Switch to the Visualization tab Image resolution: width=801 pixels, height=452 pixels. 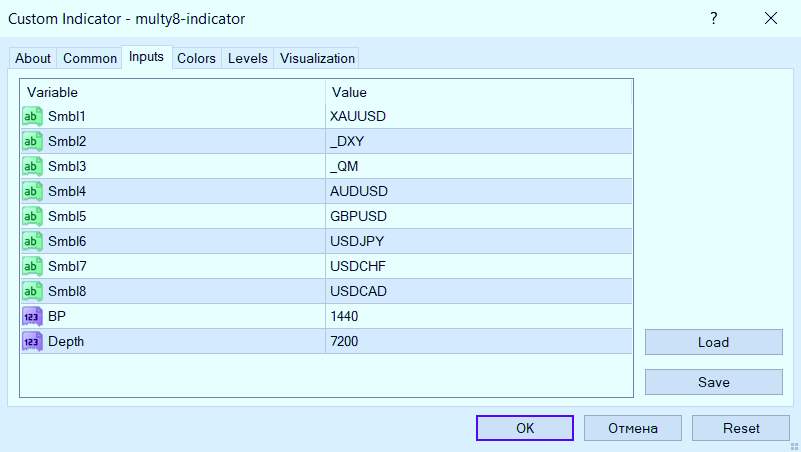point(317,59)
